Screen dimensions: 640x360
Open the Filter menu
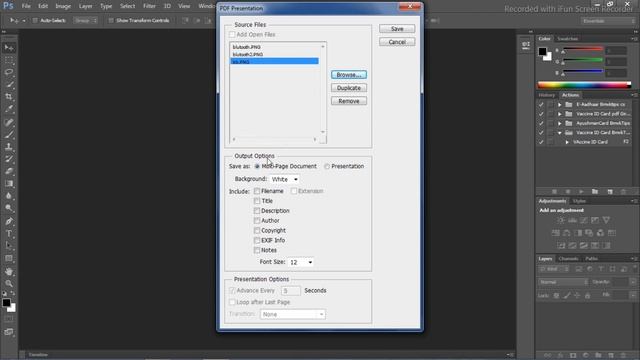149,6
